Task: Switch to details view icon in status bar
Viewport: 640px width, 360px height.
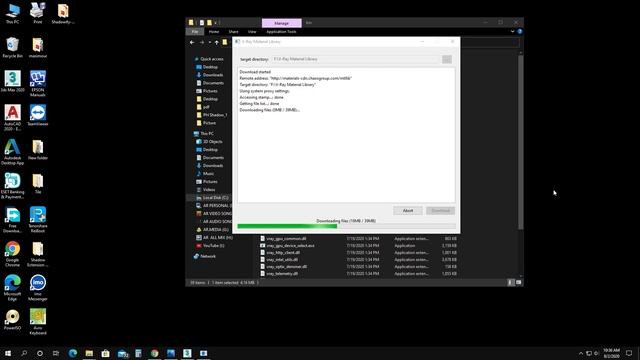Action: click(511, 282)
